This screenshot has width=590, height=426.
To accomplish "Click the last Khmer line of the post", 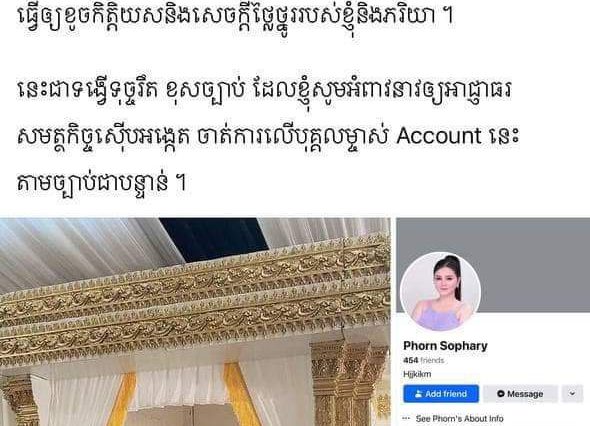I will [102, 183].
